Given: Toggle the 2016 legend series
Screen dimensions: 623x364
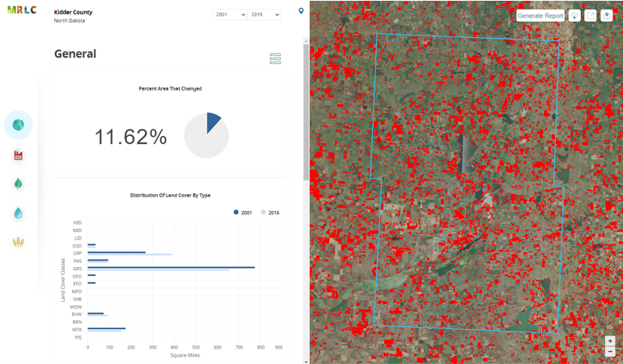Looking at the screenshot, I should pos(269,213).
